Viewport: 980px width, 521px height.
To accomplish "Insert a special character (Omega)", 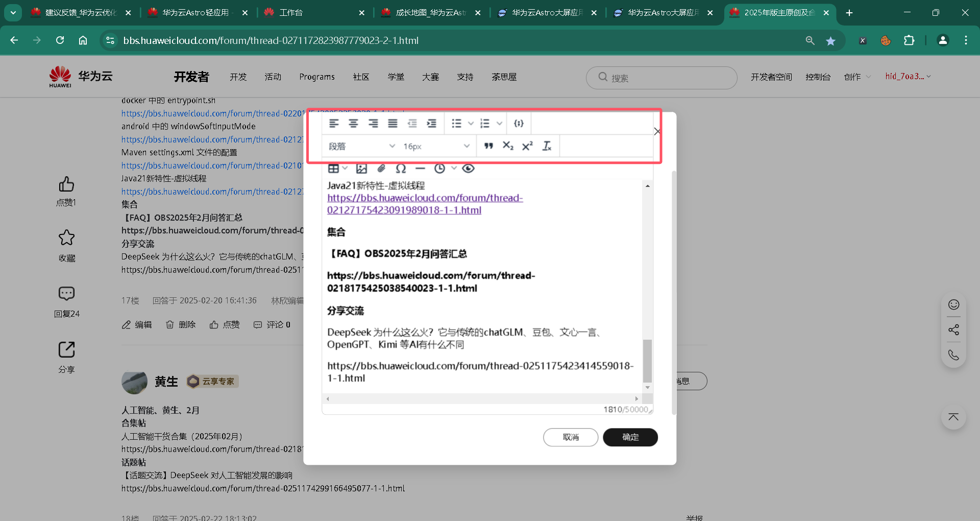I will pyautogui.click(x=401, y=169).
